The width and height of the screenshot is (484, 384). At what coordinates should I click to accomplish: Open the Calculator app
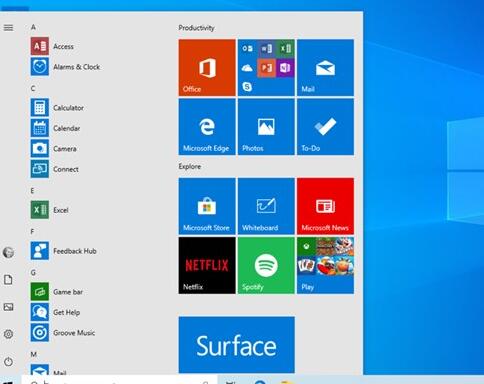point(57,108)
